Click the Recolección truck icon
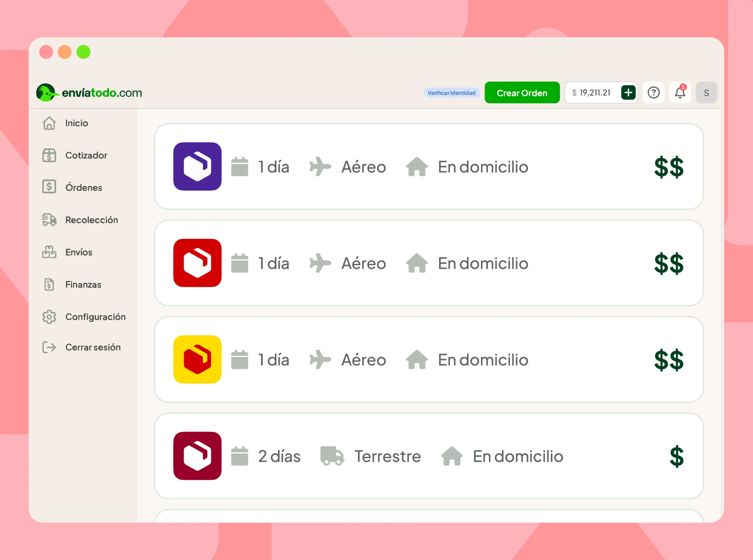Image resolution: width=753 pixels, height=560 pixels. (49, 220)
